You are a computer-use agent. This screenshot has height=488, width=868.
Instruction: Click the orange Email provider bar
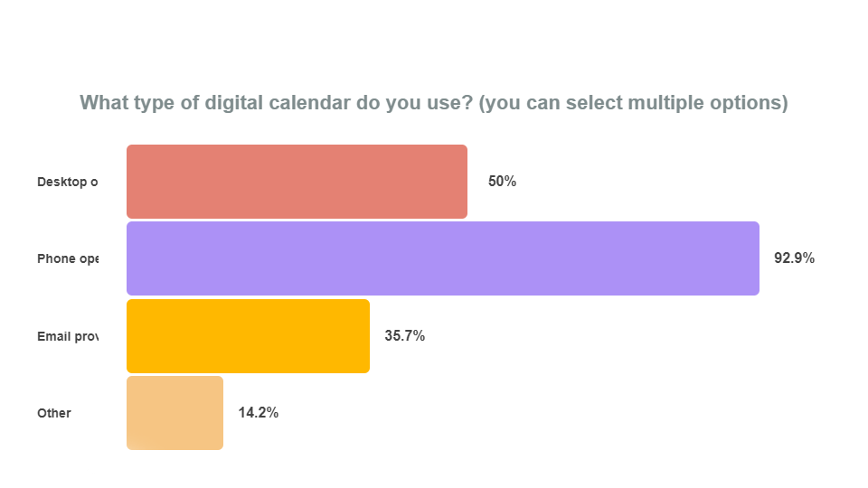point(248,336)
